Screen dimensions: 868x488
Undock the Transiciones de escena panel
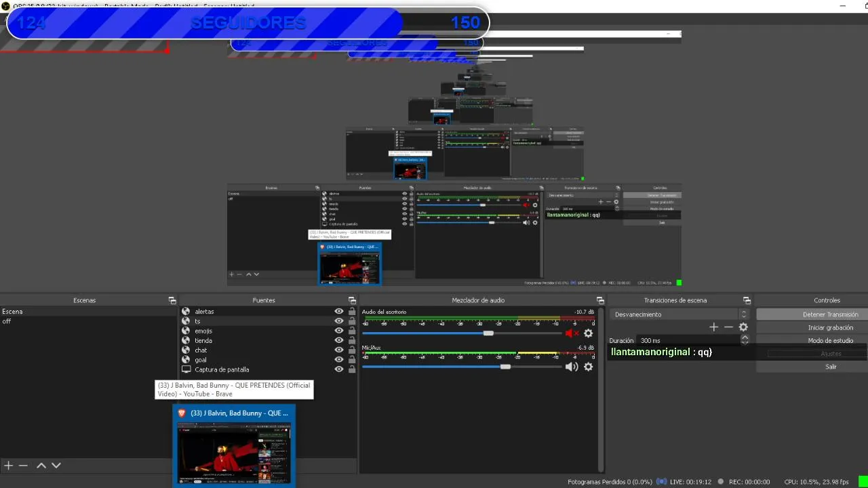[747, 300]
